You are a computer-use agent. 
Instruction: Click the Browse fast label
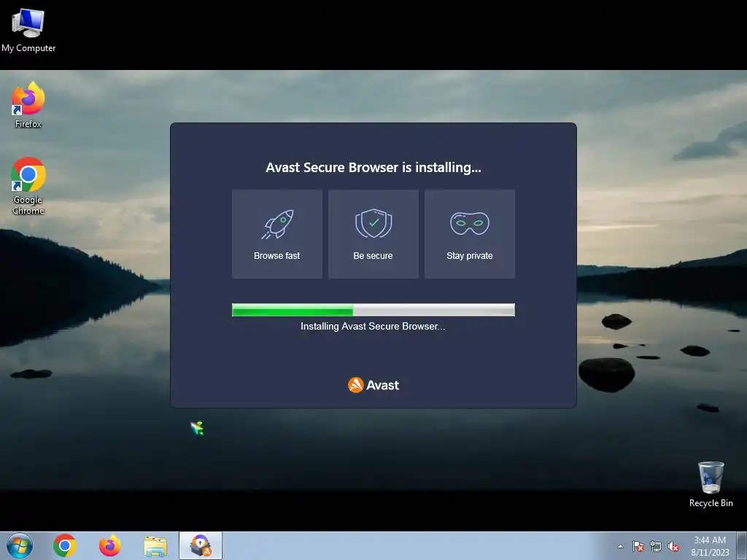276,256
